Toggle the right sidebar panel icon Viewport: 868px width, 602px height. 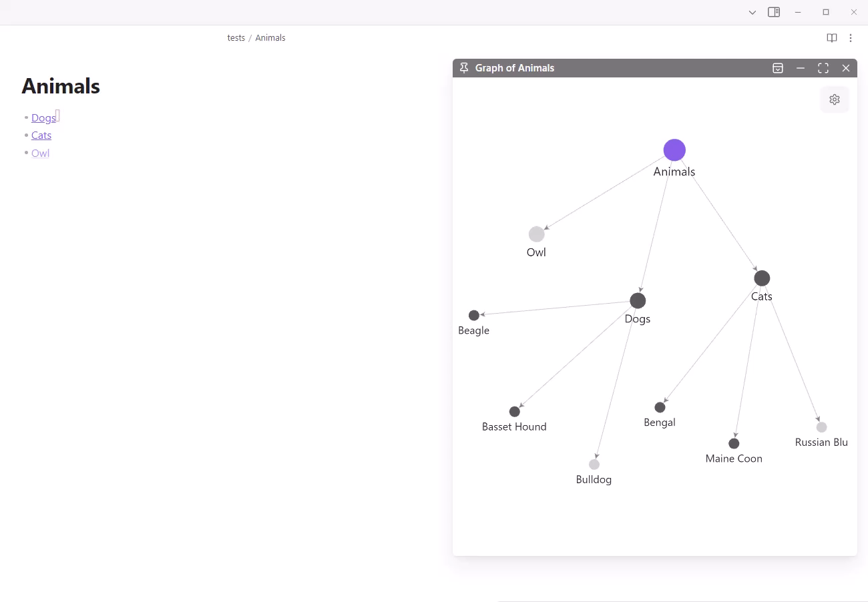[774, 12]
